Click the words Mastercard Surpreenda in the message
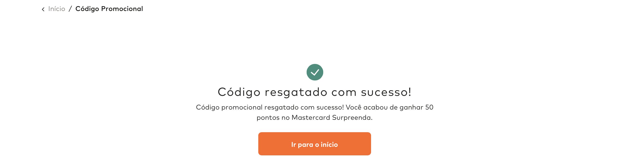This screenshot has width=644, height=160. [x=332, y=118]
